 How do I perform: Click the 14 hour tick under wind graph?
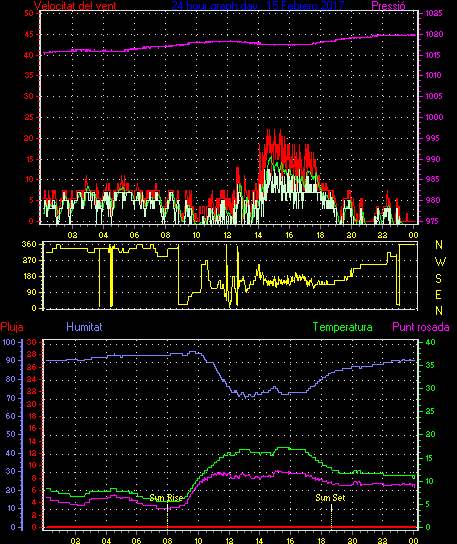[x=259, y=235]
